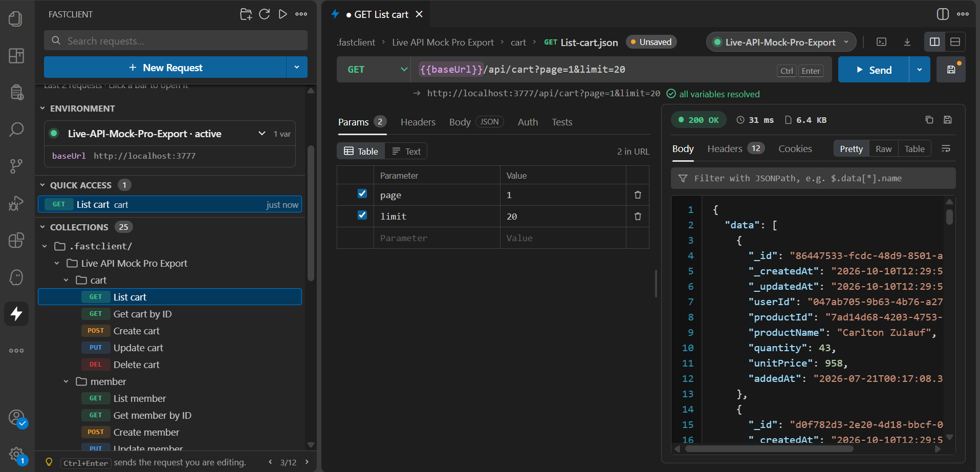980x472 pixels.
Task: Click the run play icon in FastClient header
Action: point(282,14)
